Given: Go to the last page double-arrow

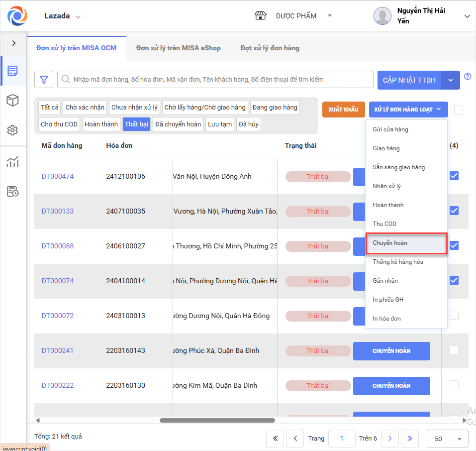Looking at the screenshot, I should 410,439.
